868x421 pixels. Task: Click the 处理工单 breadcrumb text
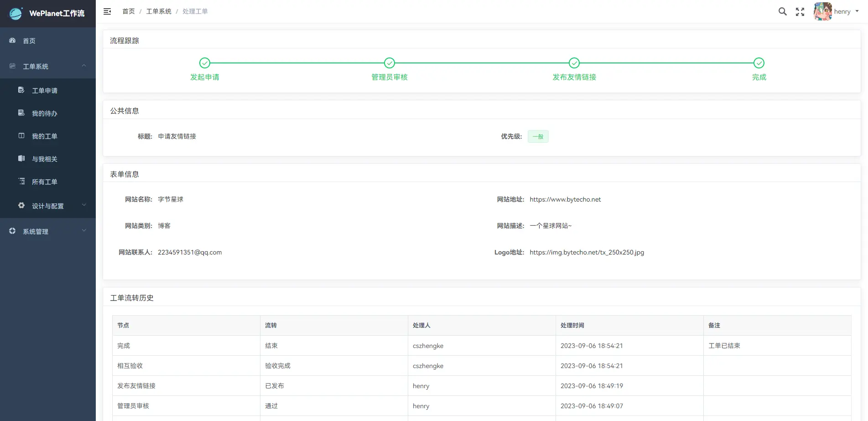pos(195,11)
